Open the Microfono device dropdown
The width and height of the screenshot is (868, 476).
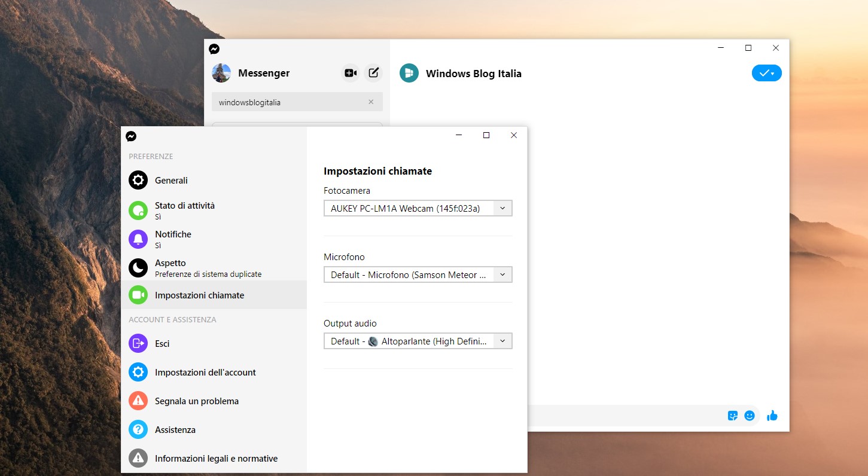[x=418, y=274]
